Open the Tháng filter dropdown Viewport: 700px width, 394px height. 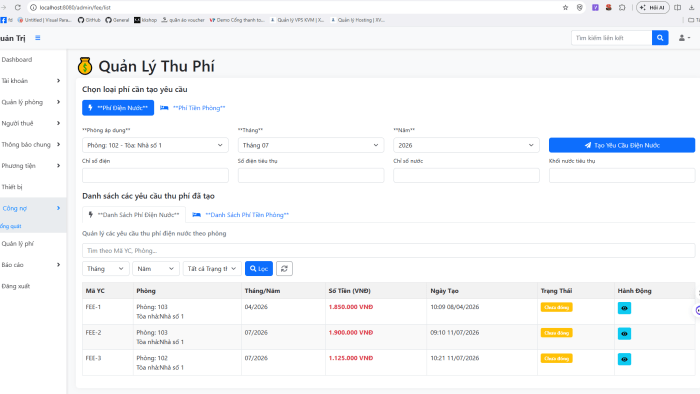click(x=105, y=269)
